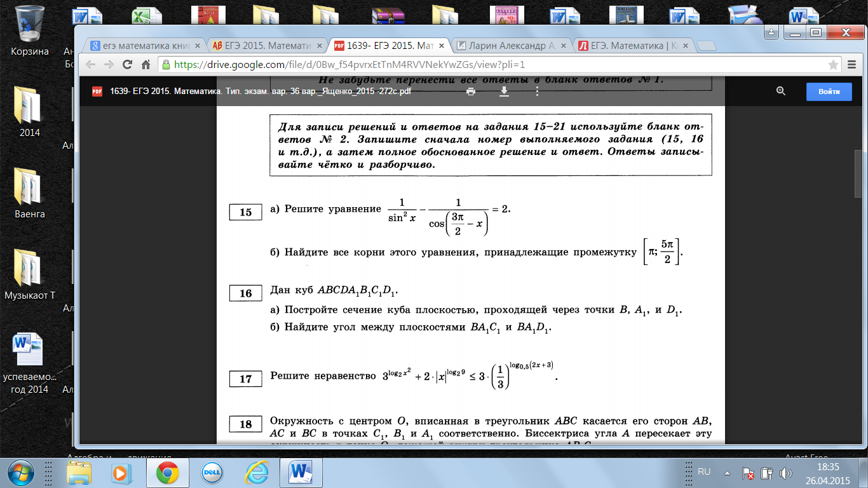Switch to Word from the taskbar
Screen dimensions: 868x488
click(x=301, y=473)
